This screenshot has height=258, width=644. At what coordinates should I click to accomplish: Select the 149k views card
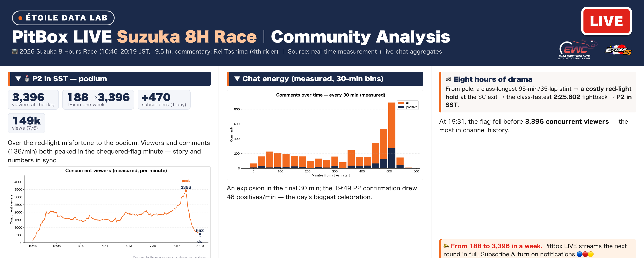click(x=26, y=123)
